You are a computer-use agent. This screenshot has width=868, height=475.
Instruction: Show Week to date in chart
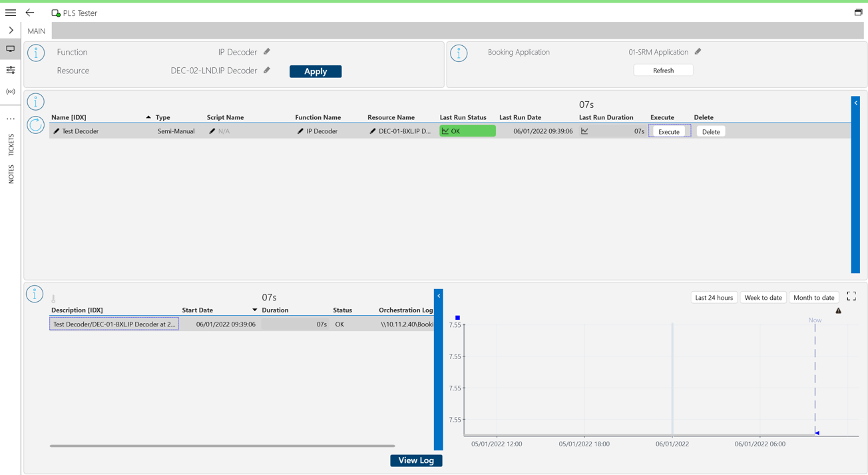pyautogui.click(x=763, y=297)
